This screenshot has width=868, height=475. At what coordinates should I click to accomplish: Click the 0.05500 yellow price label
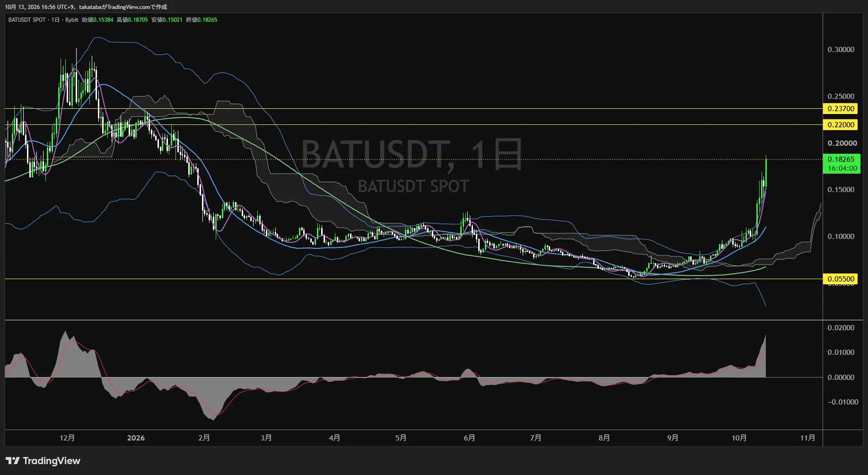click(x=841, y=279)
